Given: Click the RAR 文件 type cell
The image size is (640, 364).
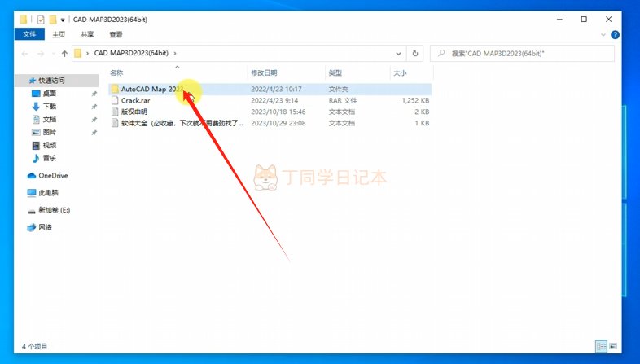Looking at the screenshot, I should tap(343, 100).
